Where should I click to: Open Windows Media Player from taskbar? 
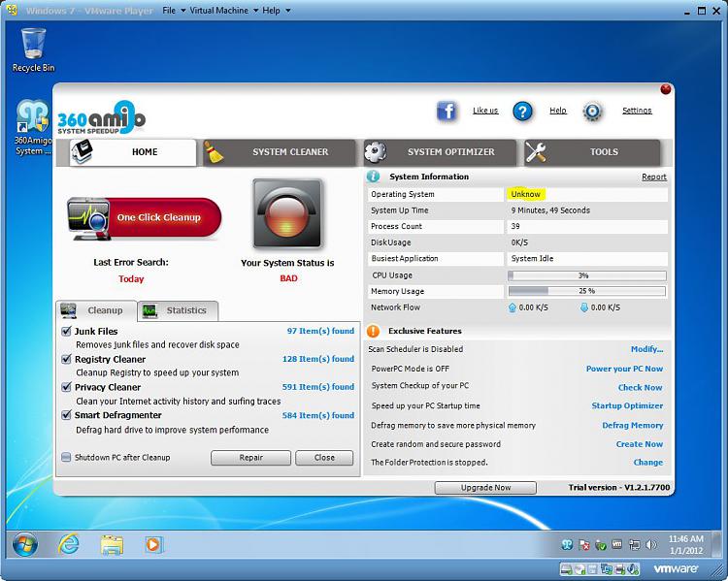pyautogui.click(x=153, y=544)
